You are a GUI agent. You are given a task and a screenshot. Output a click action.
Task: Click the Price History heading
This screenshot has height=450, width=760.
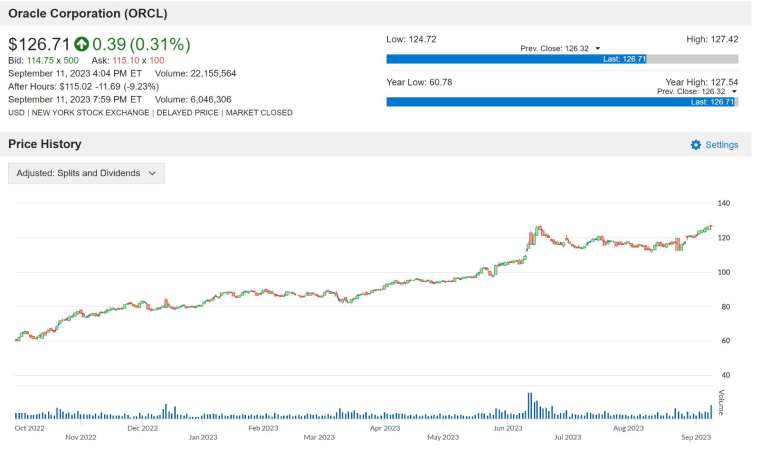(x=45, y=144)
